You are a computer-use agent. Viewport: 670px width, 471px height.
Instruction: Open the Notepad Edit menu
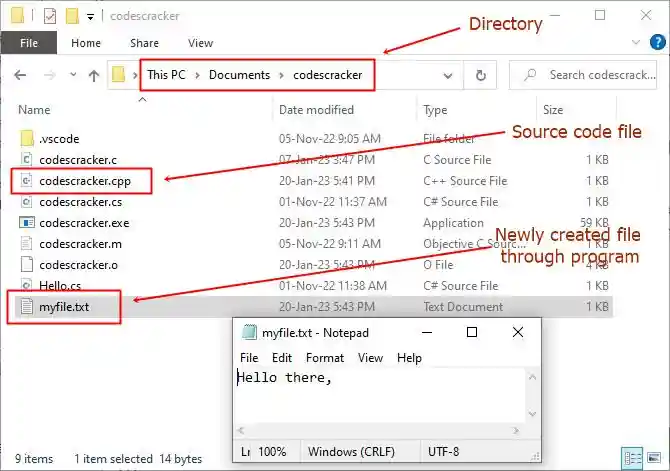click(282, 358)
